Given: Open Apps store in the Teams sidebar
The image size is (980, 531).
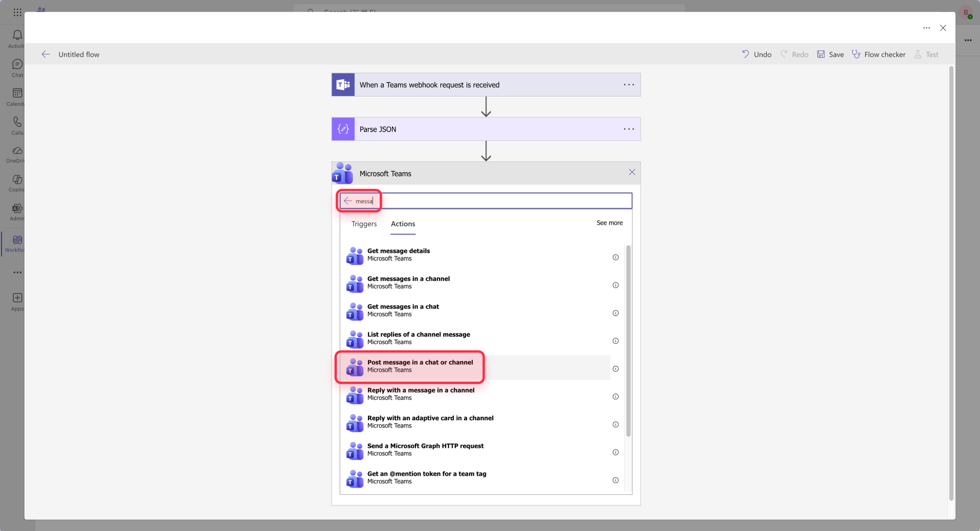Looking at the screenshot, I should pyautogui.click(x=17, y=301).
